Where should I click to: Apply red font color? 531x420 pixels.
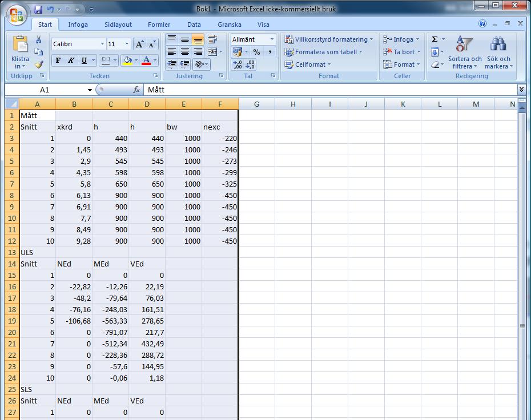(146, 60)
